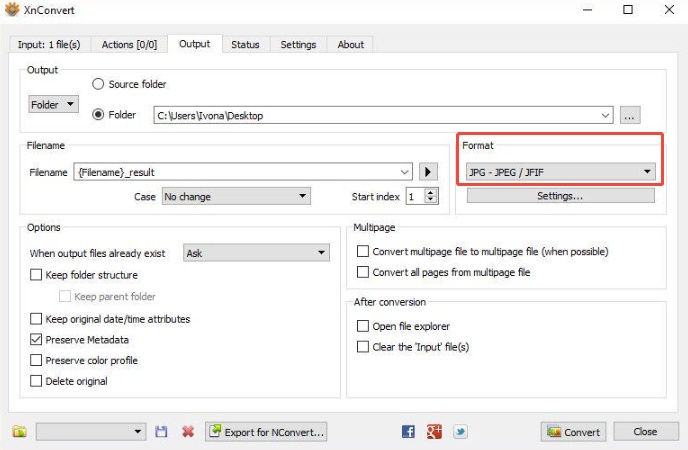Image resolution: width=688 pixels, height=450 pixels.
Task: Click the Start index stepper arrows
Action: pyautogui.click(x=431, y=196)
